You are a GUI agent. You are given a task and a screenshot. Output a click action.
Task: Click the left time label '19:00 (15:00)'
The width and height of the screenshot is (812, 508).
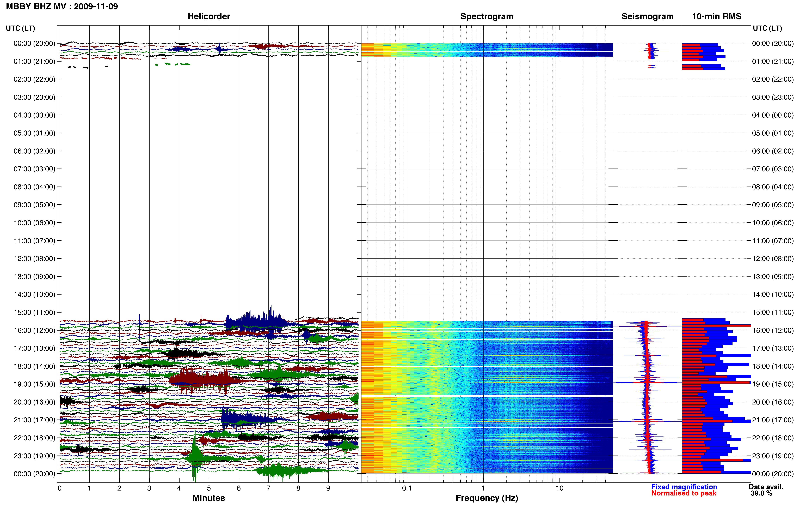34,384
